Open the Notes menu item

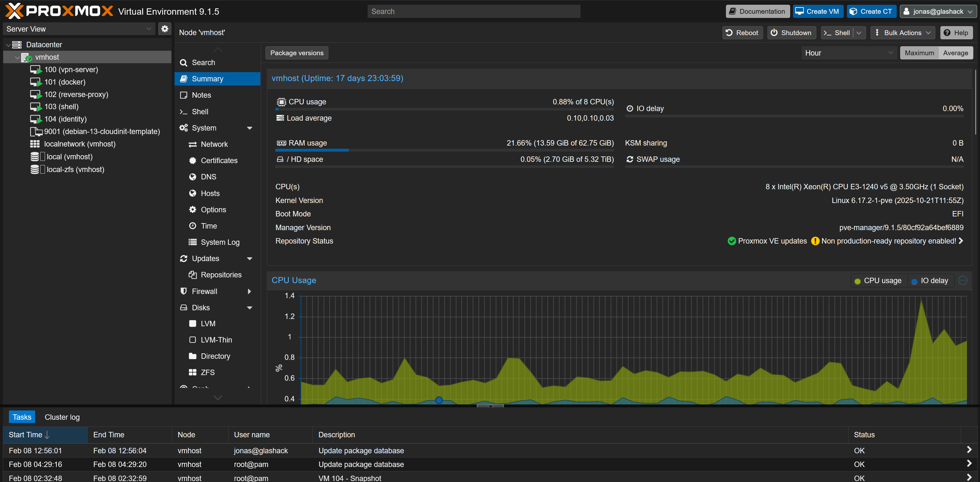[x=201, y=95]
